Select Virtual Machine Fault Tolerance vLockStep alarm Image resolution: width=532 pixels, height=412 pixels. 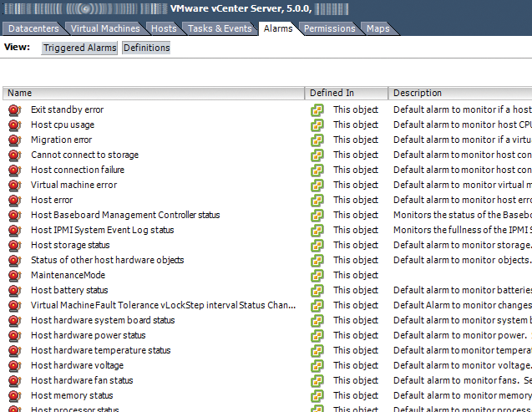163,305
